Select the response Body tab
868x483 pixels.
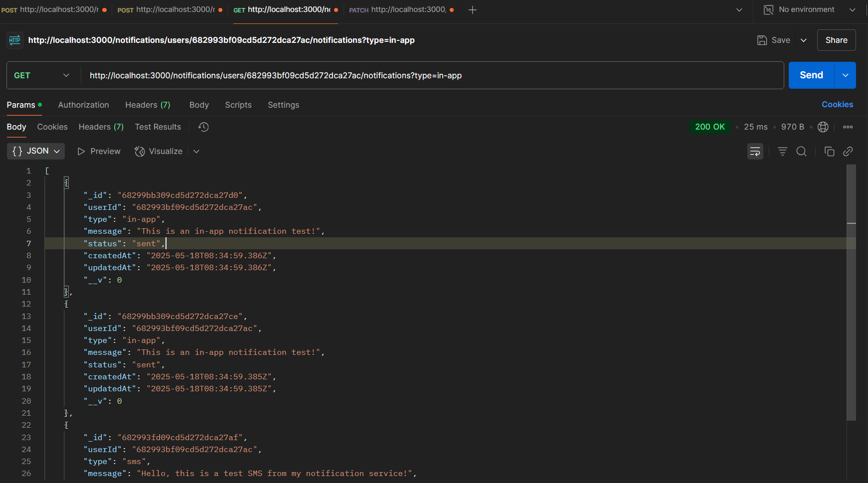16,127
